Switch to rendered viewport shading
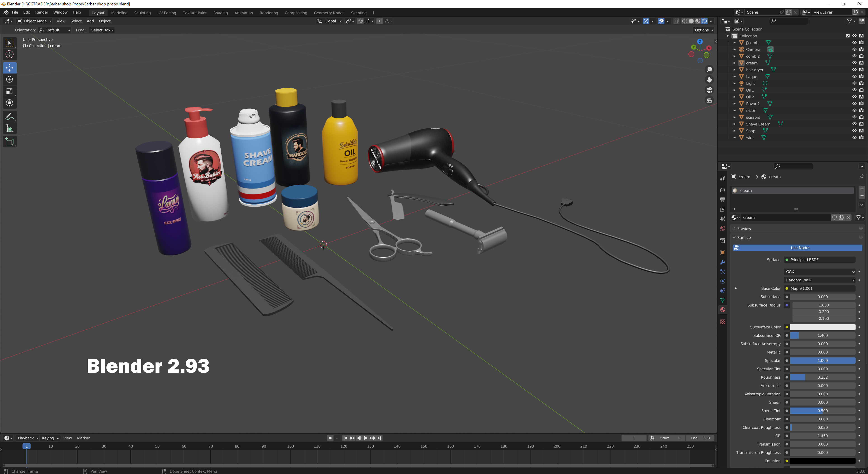The width and height of the screenshot is (868, 474). coord(704,21)
